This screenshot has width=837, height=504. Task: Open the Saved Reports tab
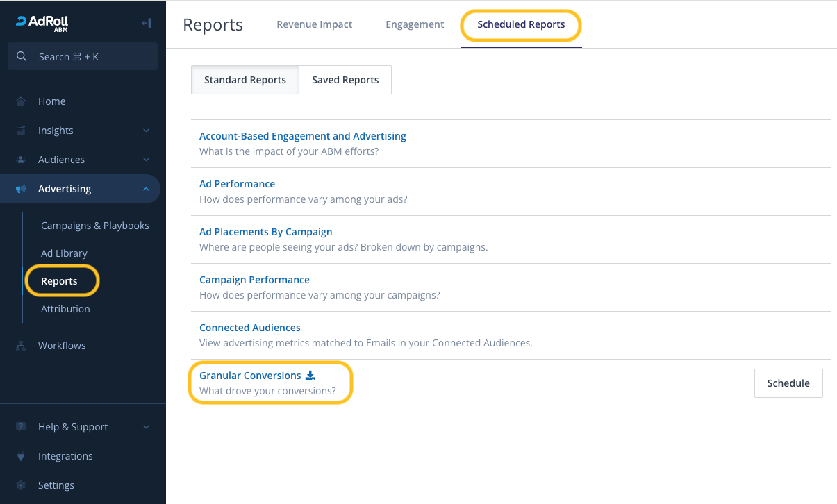pyautogui.click(x=345, y=80)
